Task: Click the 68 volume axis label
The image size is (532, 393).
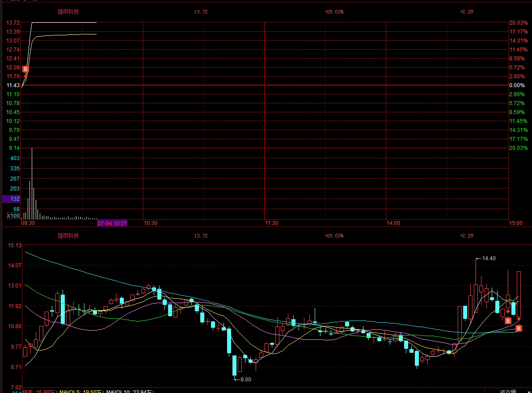Action: pos(17,209)
